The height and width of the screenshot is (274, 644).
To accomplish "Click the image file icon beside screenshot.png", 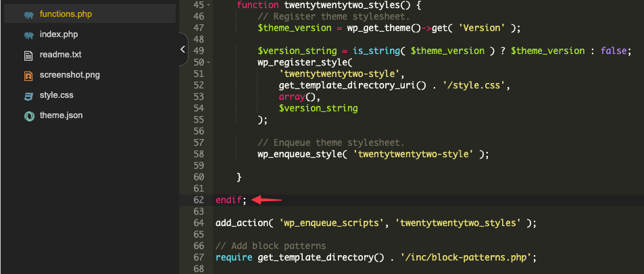I will [x=28, y=76].
